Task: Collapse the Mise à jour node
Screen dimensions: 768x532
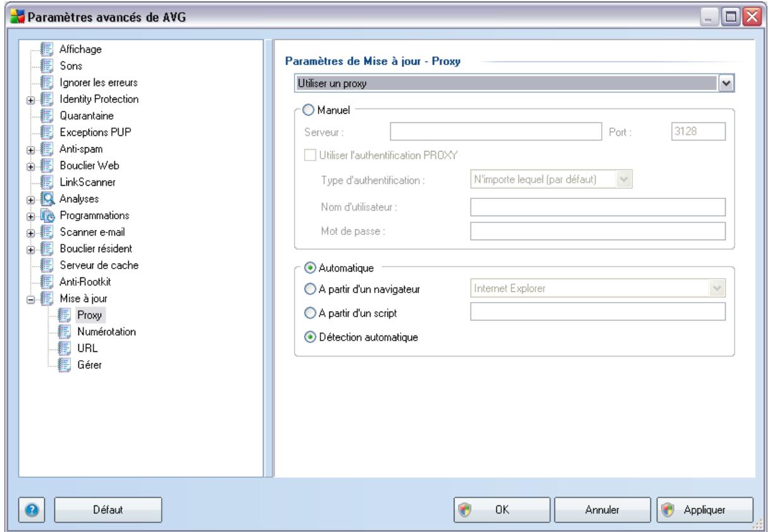Action: pos(30,298)
